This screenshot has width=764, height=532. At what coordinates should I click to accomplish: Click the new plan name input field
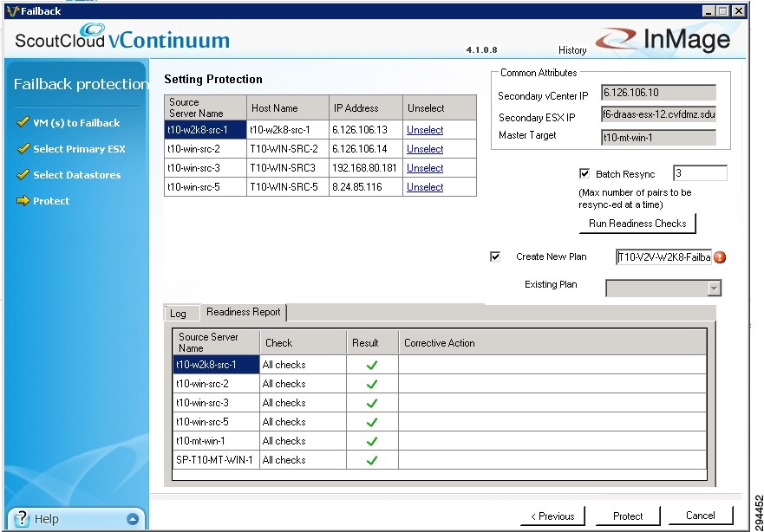663,257
